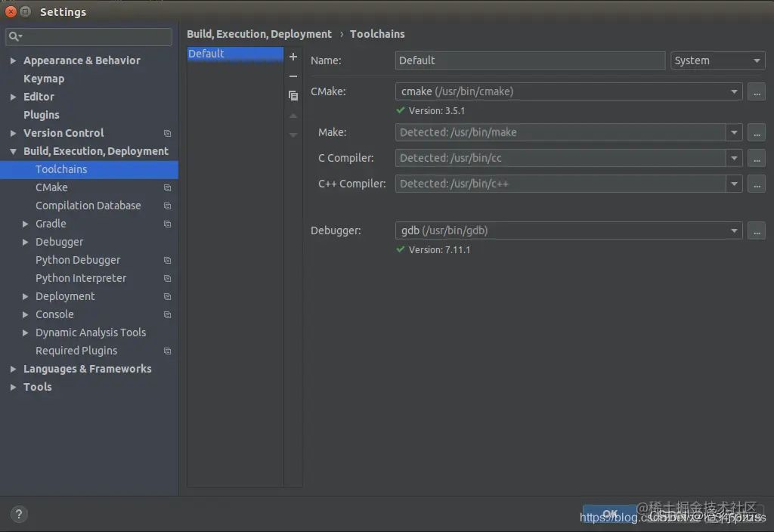Close the Settings window
Screen dimensions: 774x532
point(11,11)
